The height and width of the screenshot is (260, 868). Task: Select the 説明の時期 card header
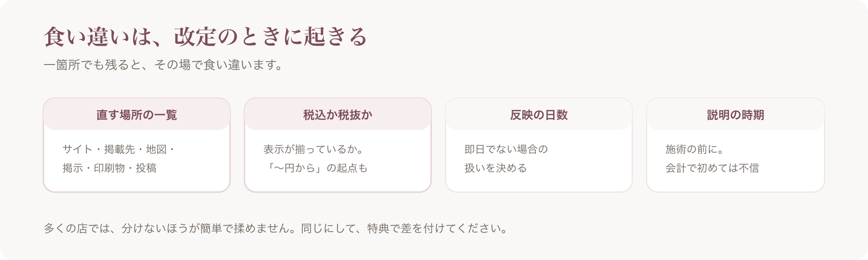point(735,115)
